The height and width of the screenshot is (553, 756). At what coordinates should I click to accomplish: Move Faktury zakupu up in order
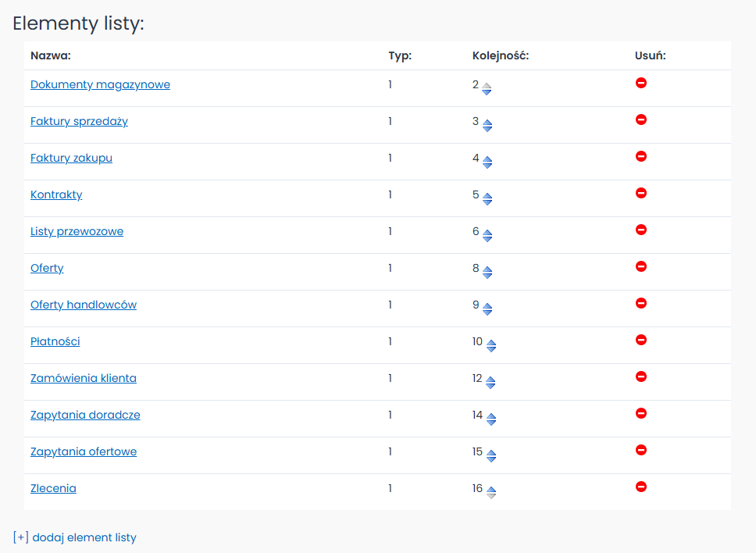pyautogui.click(x=487, y=159)
